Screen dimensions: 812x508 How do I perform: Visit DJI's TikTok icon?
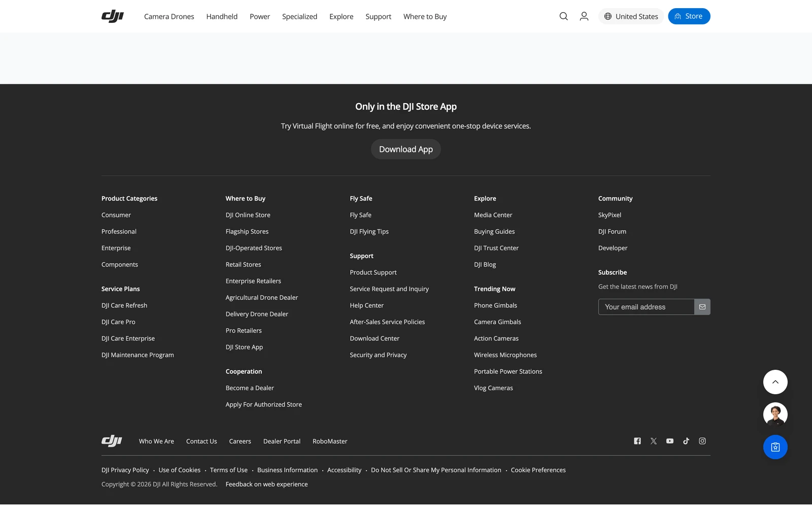686,441
